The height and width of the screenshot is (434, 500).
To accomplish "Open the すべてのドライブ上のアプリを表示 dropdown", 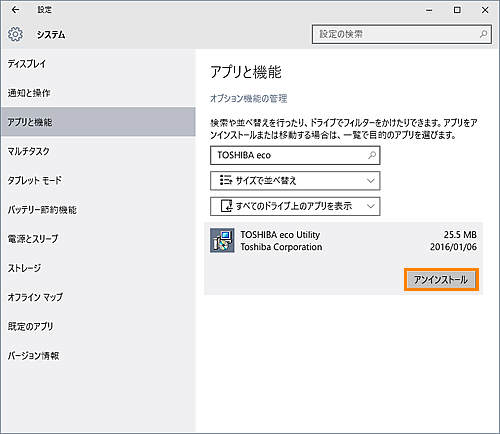I will 295,206.
